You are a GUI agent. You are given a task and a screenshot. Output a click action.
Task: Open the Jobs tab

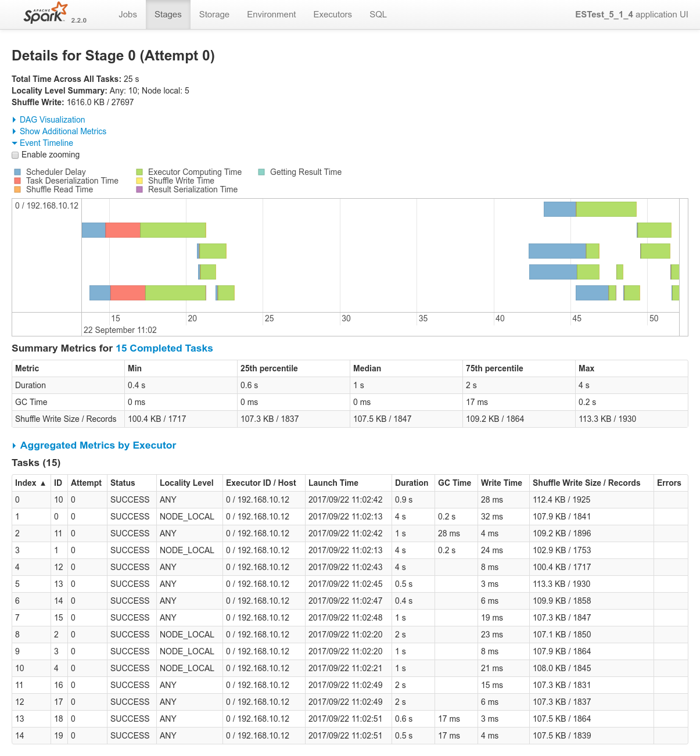tap(128, 15)
